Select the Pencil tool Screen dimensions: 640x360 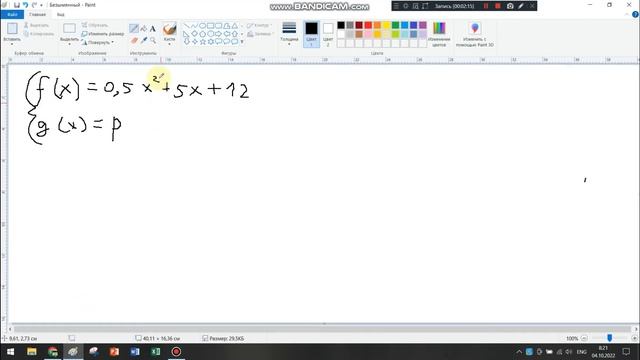pos(134,29)
